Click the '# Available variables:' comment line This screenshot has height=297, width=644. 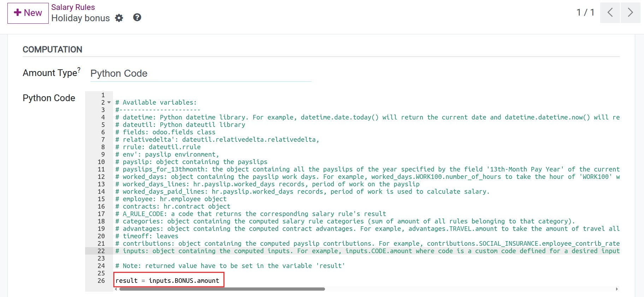tap(156, 103)
